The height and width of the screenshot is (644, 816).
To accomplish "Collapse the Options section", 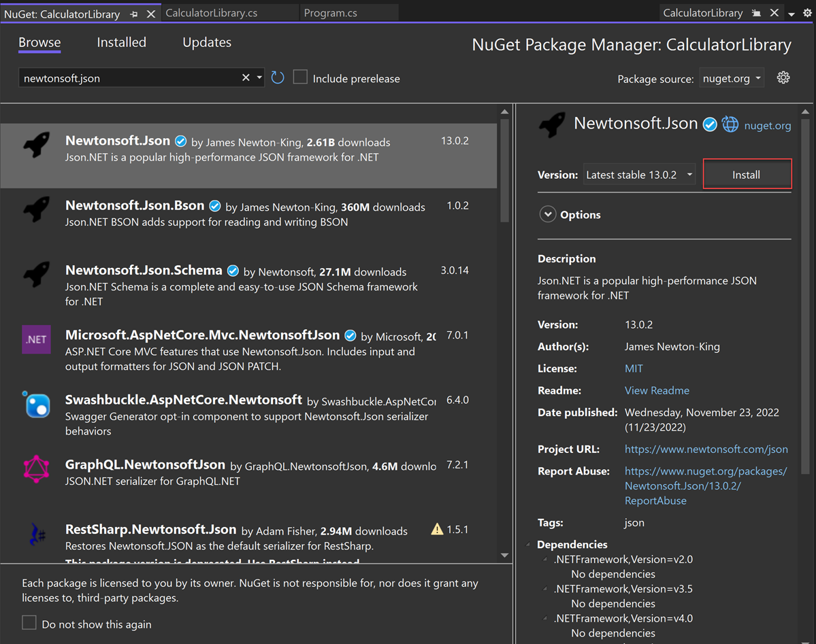I will (548, 214).
